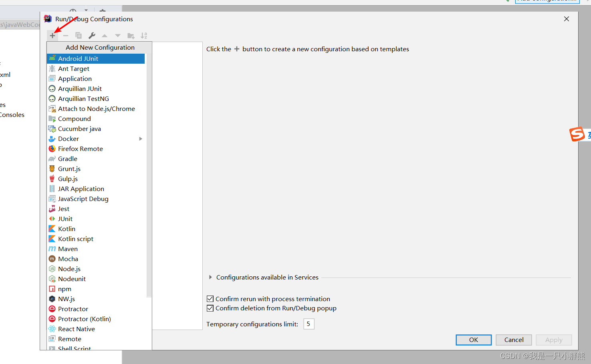Viewport: 591px width, 364px height.
Task: Click the Create New Folder icon
Action: [x=131, y=36]
